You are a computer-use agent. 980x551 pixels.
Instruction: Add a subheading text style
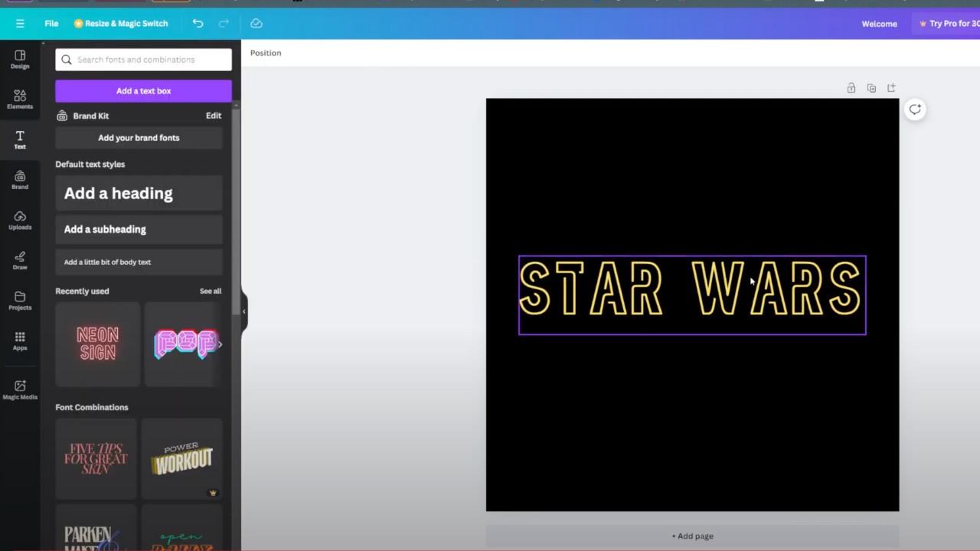click(139, 230)
